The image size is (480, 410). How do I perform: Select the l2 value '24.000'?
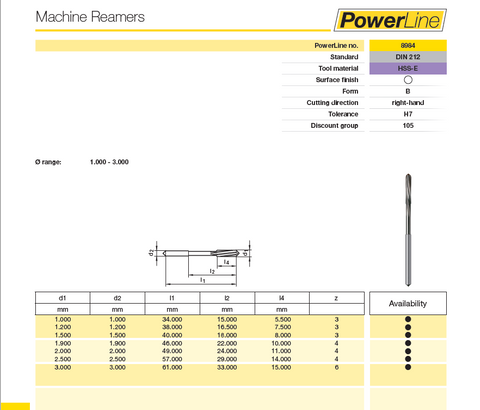(227, 351)
